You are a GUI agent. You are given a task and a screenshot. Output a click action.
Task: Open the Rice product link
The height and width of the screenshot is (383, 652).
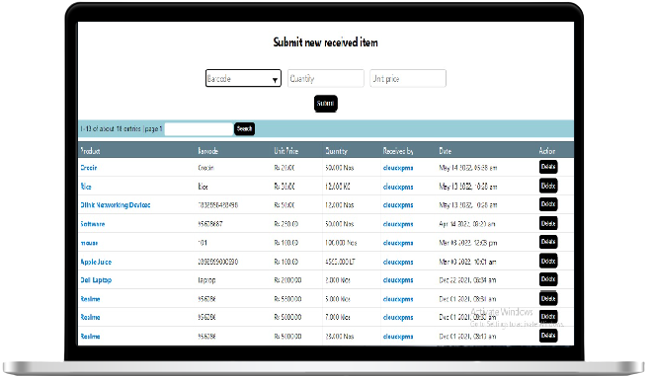[x=86, y=186]
